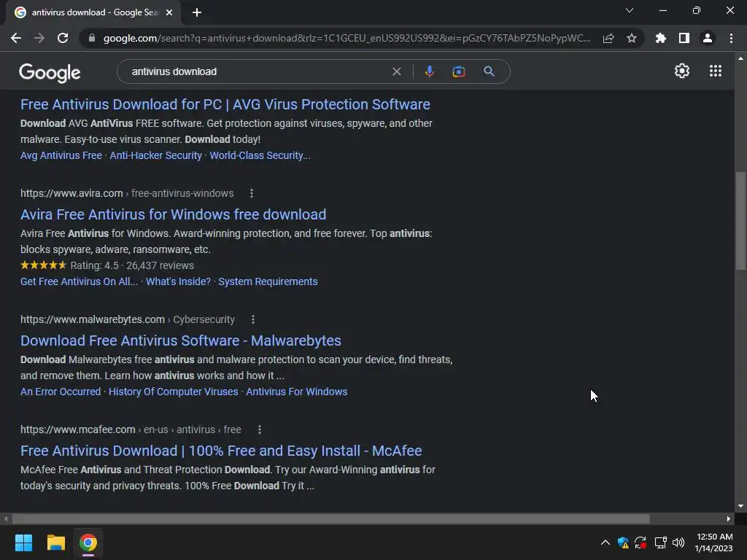The image size is (747, 560).
Task: Open Get Free Antivirus On All sitelink
Action: click(x=79, y=281)
